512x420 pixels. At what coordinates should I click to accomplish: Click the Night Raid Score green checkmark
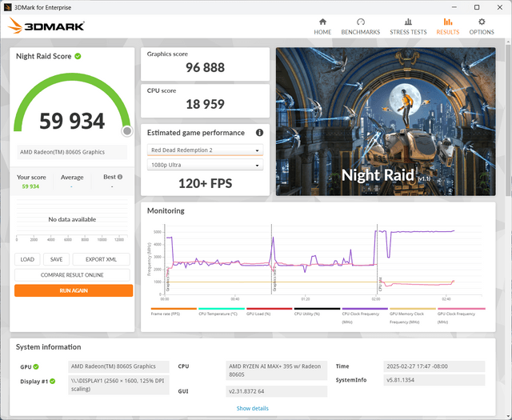click(78, 56)
